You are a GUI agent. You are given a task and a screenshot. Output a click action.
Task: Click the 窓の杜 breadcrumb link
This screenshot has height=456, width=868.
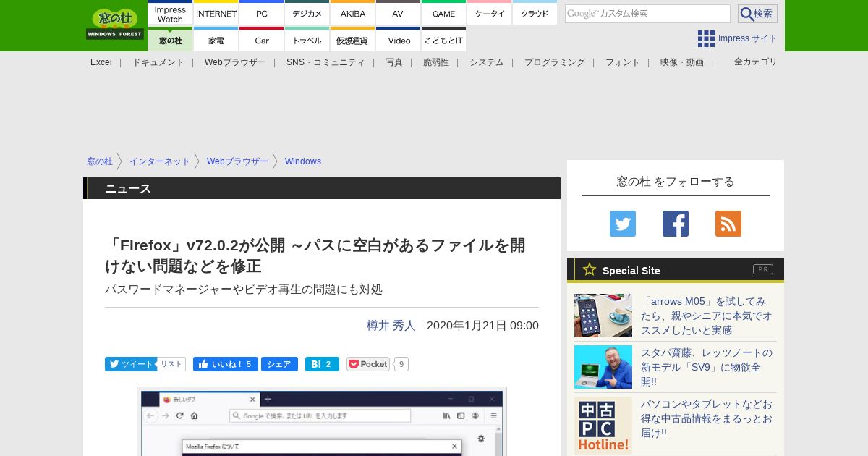point(100,161)
